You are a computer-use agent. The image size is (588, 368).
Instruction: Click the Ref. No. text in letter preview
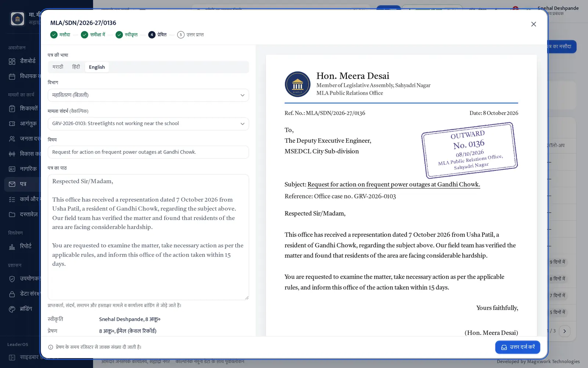tap(325, 113)
